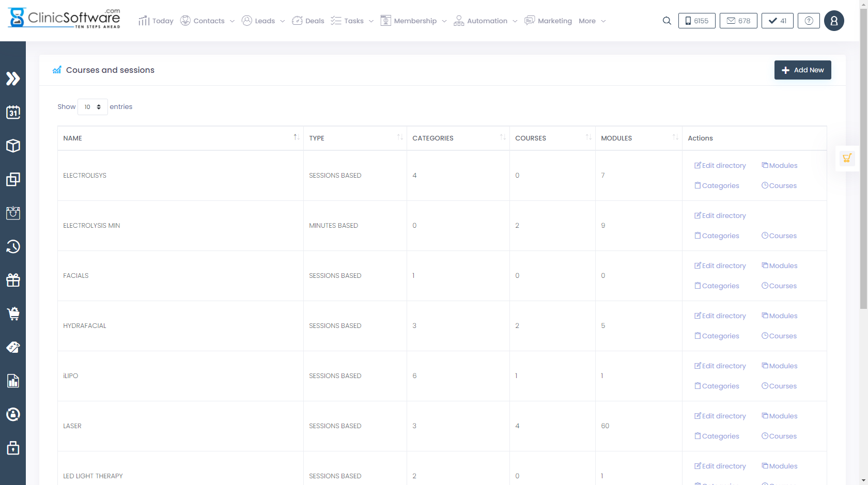Open the show entries count dropdown

click(92, 107)
